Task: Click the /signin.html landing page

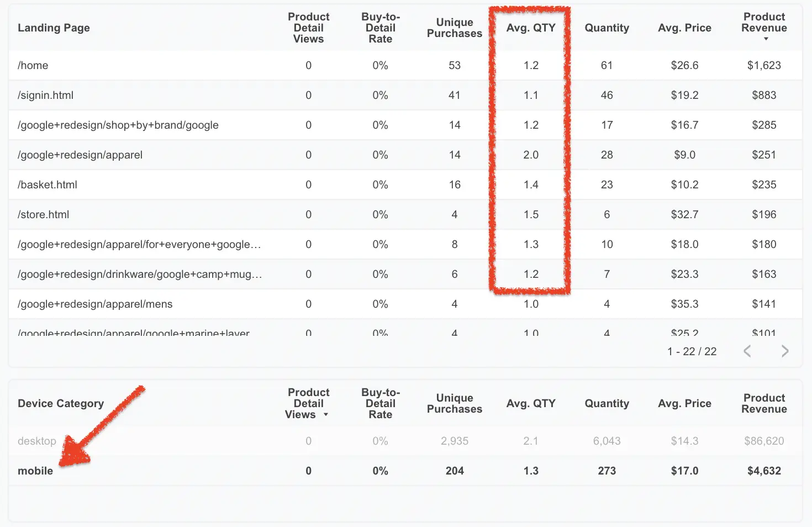Action: (46, 96)
